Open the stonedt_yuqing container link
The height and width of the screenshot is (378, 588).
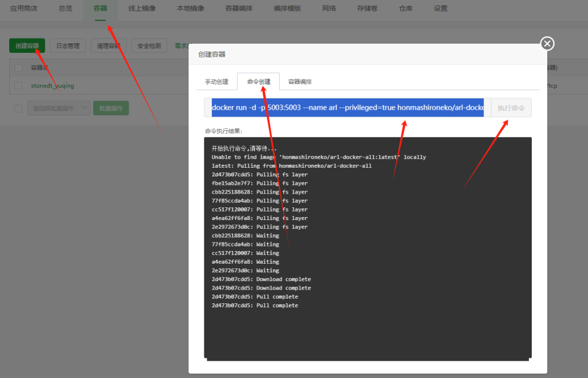pyautogui.click(x=52, y=86)
